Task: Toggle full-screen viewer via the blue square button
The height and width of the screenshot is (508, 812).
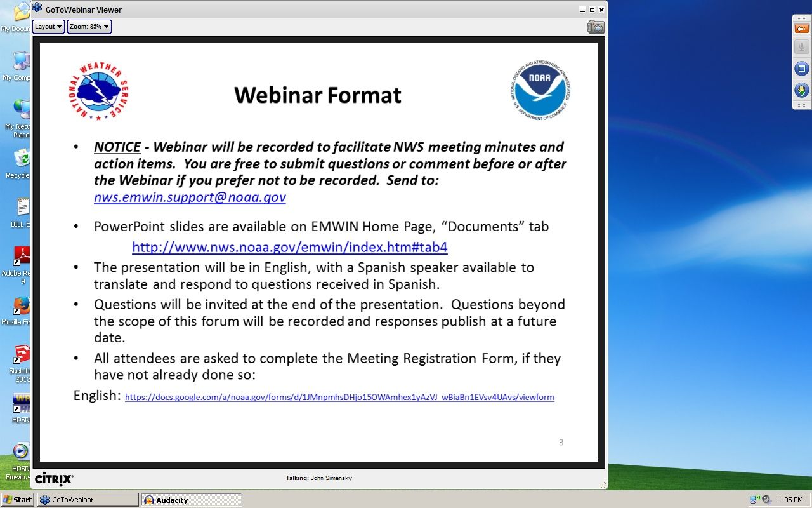Action: pyautogui.click(x=801, y=69)
